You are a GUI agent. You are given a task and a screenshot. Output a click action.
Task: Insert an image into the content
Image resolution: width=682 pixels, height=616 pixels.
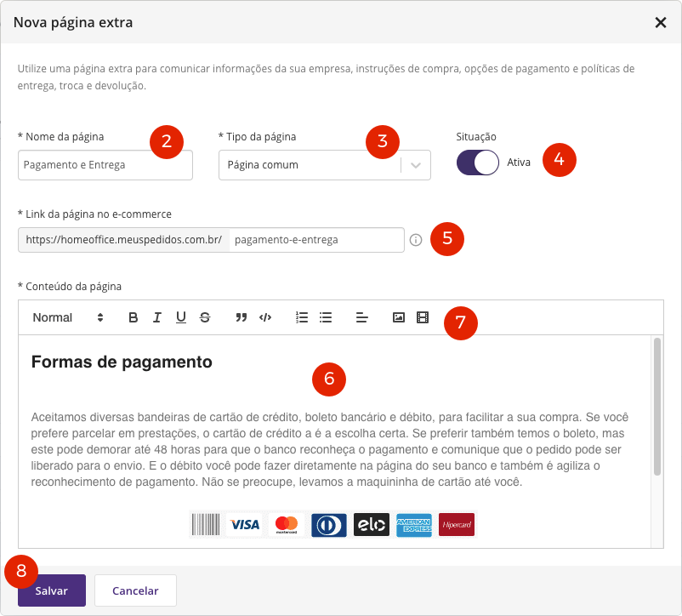[399, 317]
